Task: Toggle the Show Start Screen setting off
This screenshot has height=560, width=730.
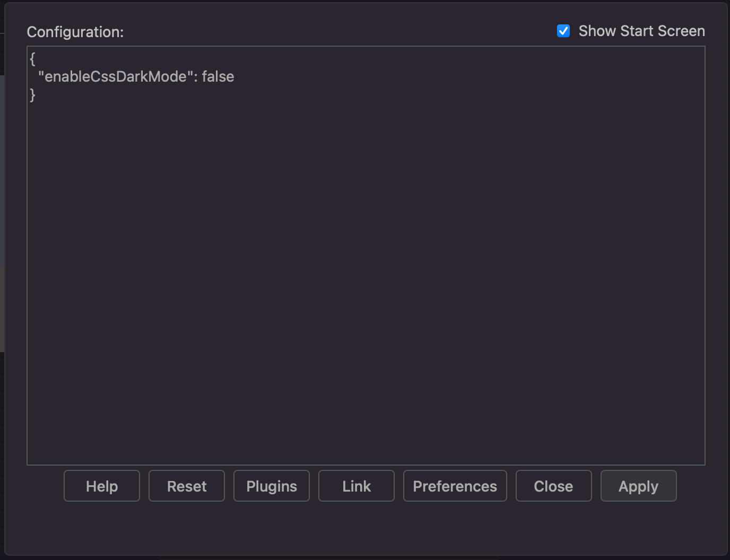Action: [x=563, y=31]
